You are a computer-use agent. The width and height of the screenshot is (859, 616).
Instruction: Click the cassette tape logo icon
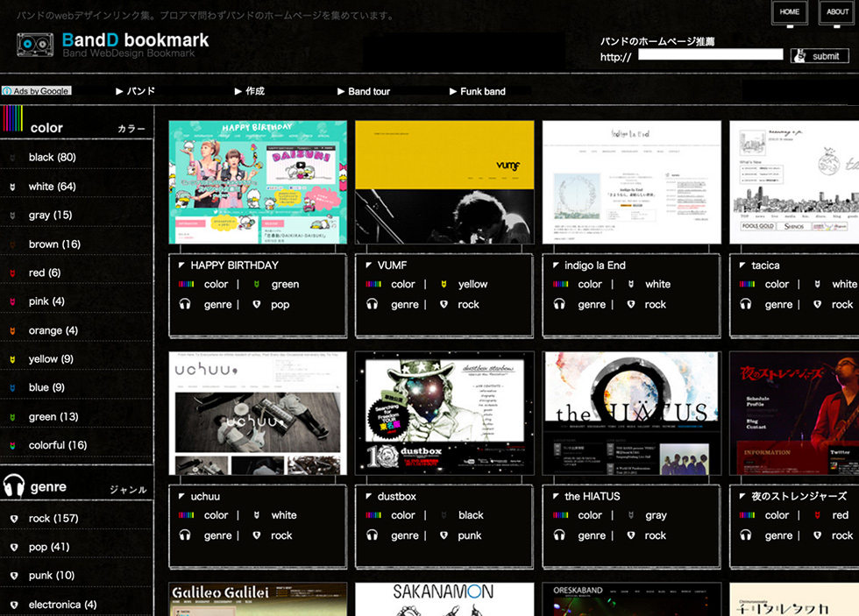pyautogui.click(x=35, y=44)
